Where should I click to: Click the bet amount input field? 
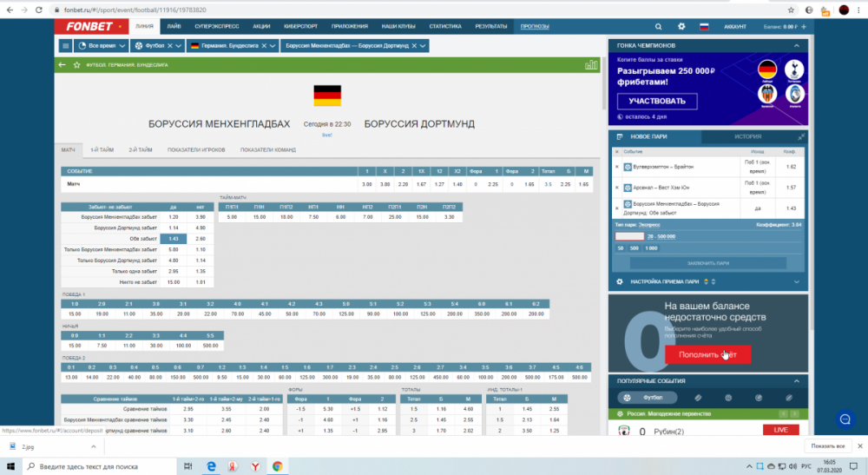coord(629,236)
